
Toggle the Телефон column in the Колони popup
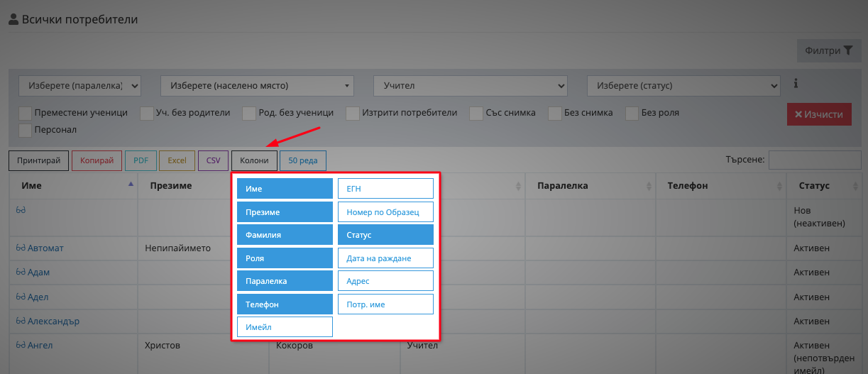point(285,304)
